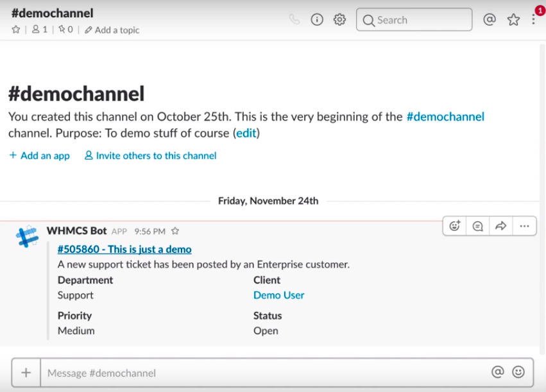Image resolution: width=546 pixels, height=392 pixels.
Task: View the channel member list count
Action: click(40, 30)
